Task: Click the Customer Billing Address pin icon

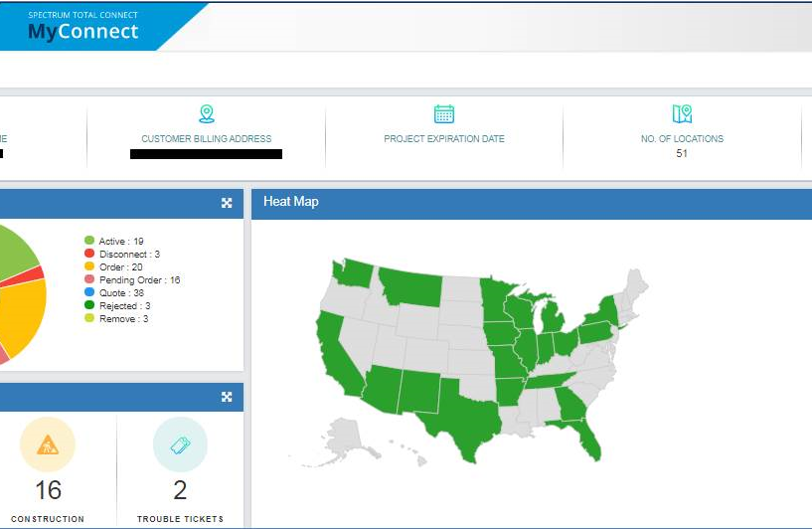Action: (206, 114)
